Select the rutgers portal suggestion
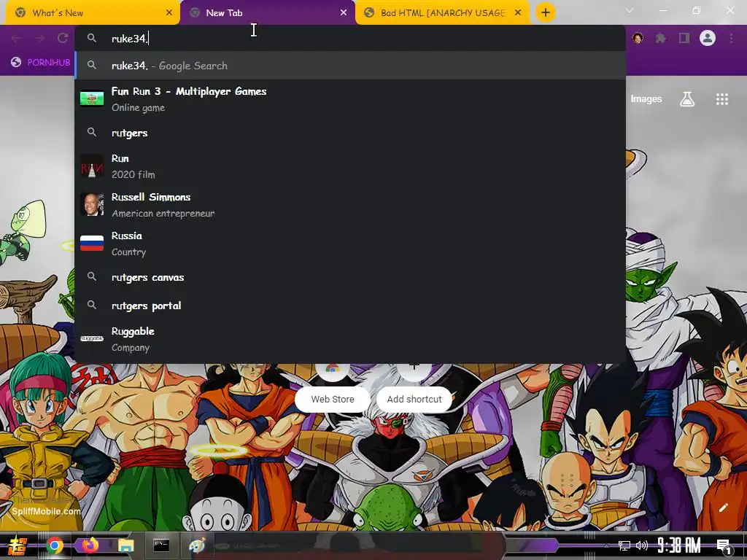 pyautogui.click(x=350, y=306)
